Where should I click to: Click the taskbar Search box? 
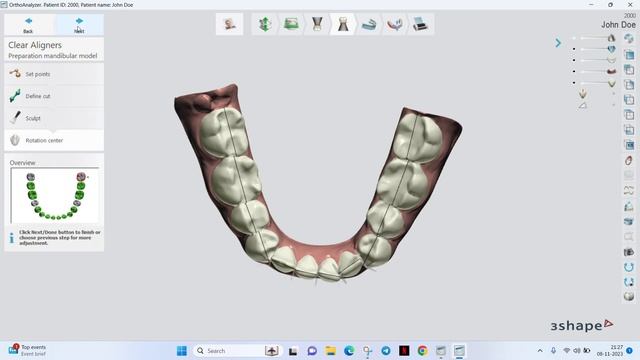point(237,351)
